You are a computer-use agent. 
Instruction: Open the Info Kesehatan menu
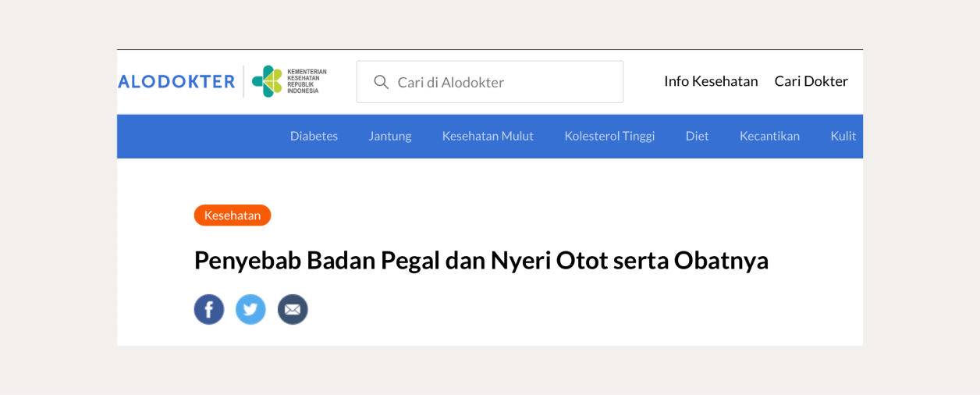tap(711, 81)
